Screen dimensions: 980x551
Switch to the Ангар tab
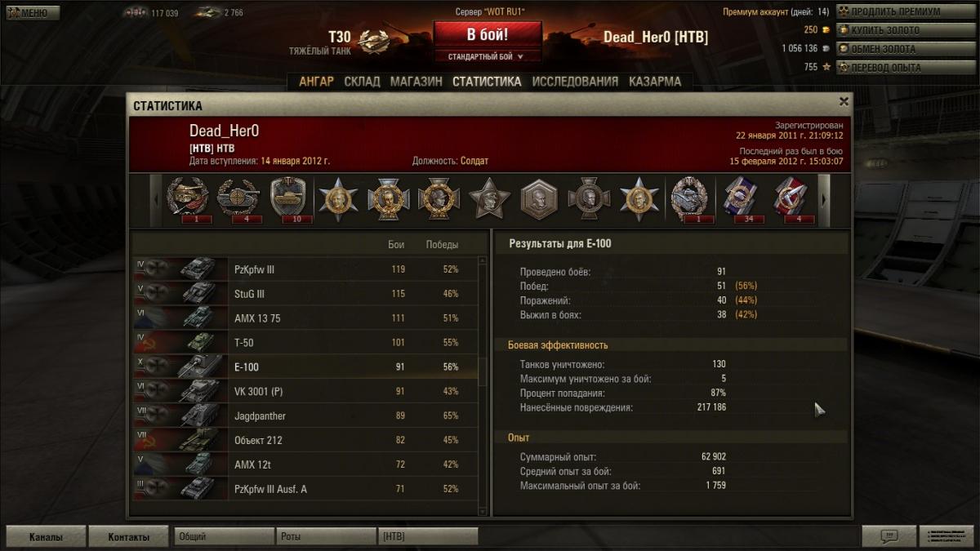click(x=316, y=82)
